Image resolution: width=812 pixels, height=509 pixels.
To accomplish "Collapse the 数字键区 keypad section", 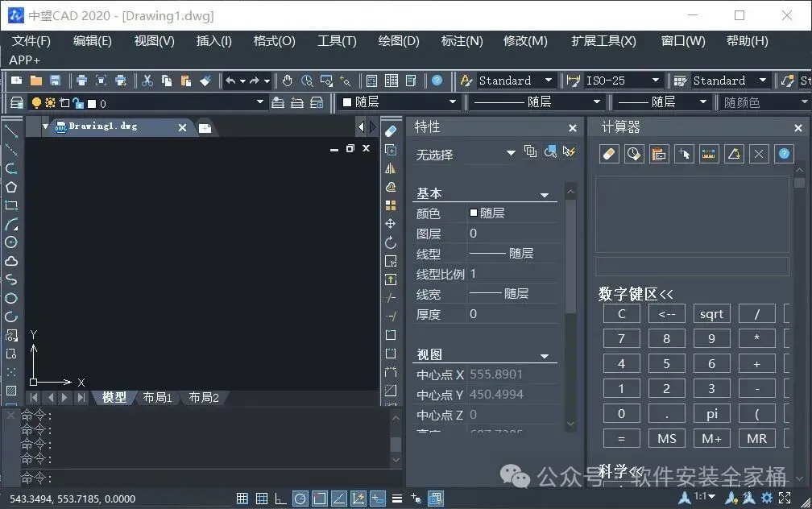I will click(636, 294).
